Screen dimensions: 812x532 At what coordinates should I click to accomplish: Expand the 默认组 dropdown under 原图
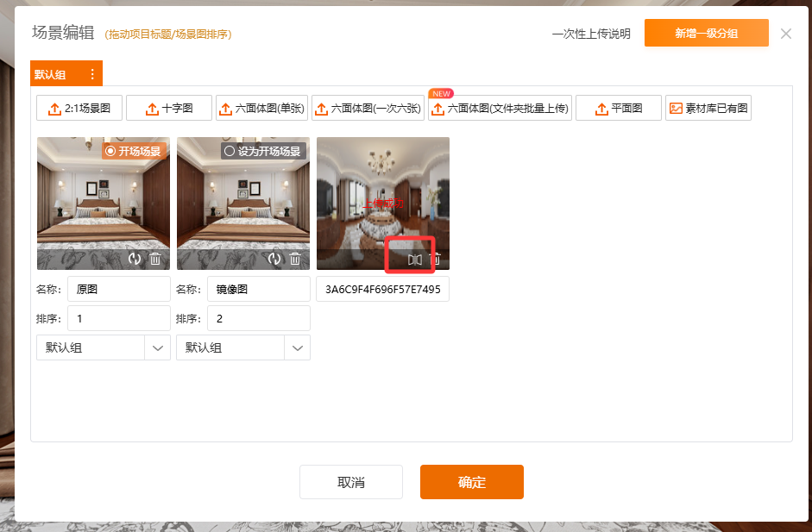(x=158, y=347)
